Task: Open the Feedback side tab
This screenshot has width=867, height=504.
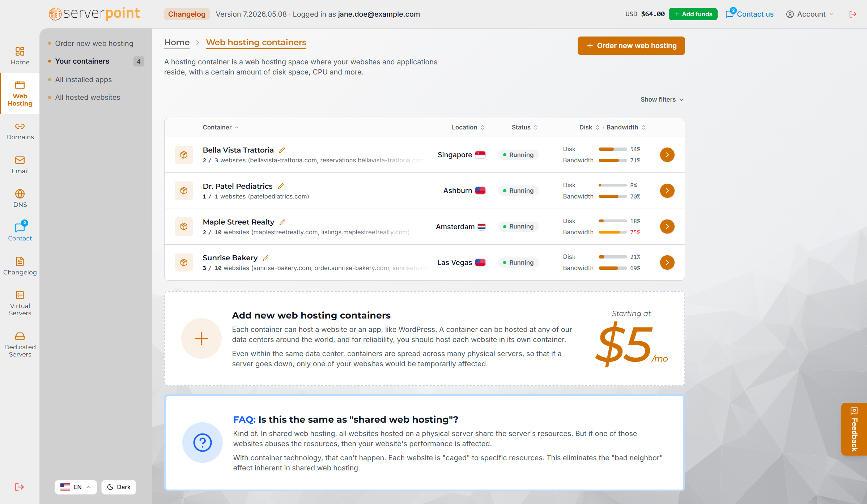Action: coord(854,429)
